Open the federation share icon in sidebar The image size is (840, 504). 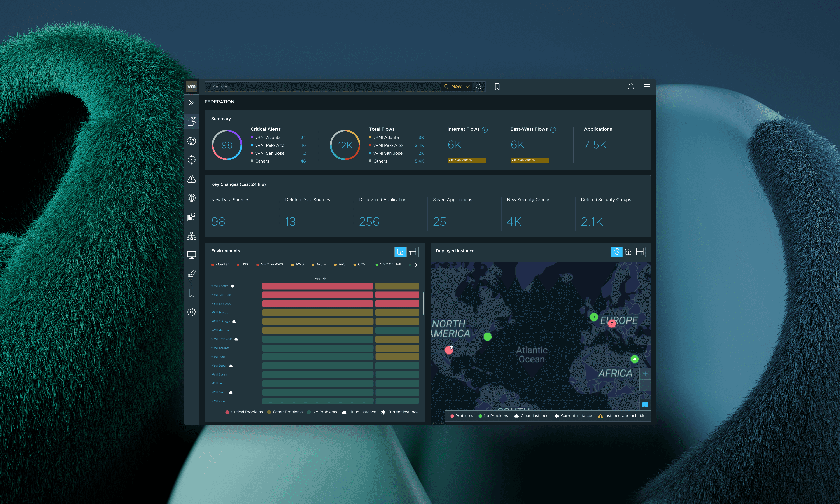(191, 121)
